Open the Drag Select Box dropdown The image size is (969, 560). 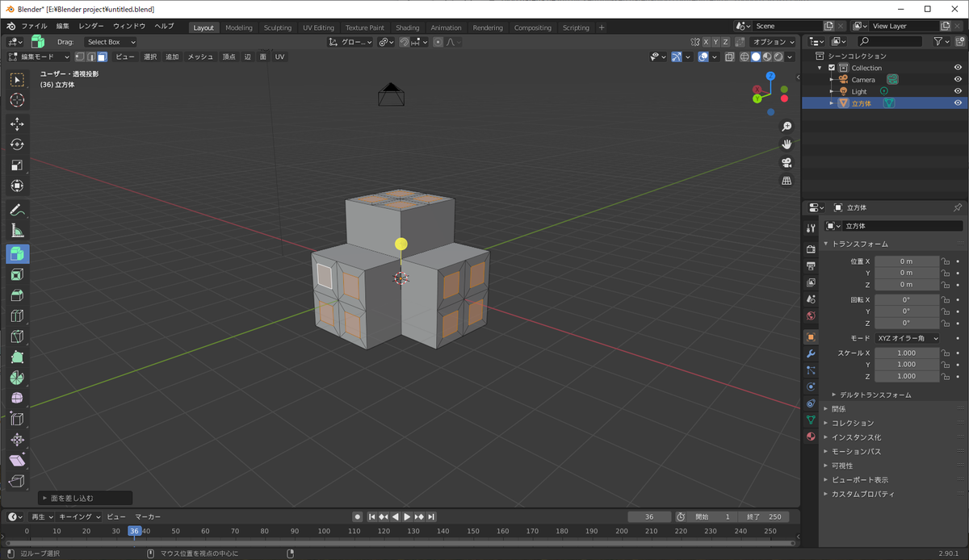[x=111, y=42]
